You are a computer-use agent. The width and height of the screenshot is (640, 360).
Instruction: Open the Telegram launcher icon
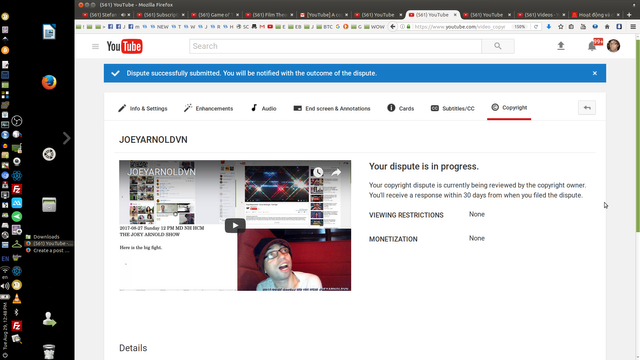tap(17, 217)
